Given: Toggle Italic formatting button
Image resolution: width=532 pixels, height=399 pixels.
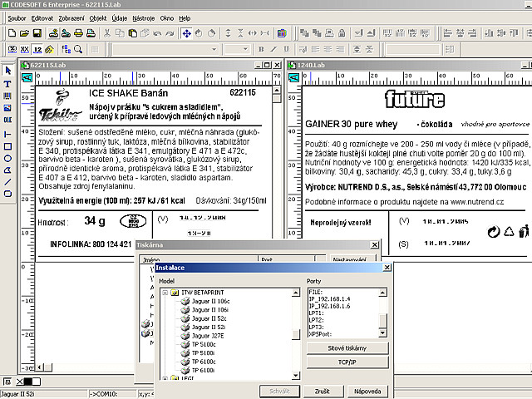Looking at the screenshot, I should (x=273, y=50).
